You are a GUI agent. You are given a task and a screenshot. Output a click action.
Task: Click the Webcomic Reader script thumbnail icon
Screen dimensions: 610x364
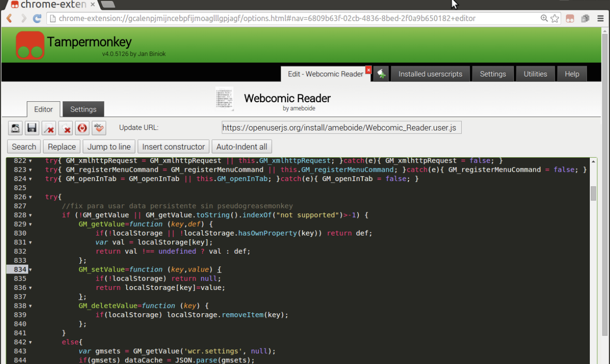click(x=225, y=98)
